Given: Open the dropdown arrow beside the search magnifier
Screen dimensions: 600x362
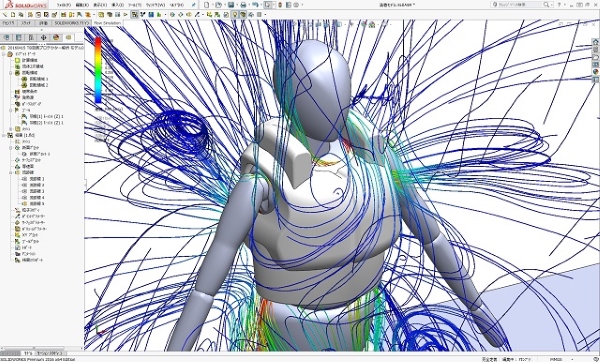Looking at the screenshot, I should (x=551, y=5).
